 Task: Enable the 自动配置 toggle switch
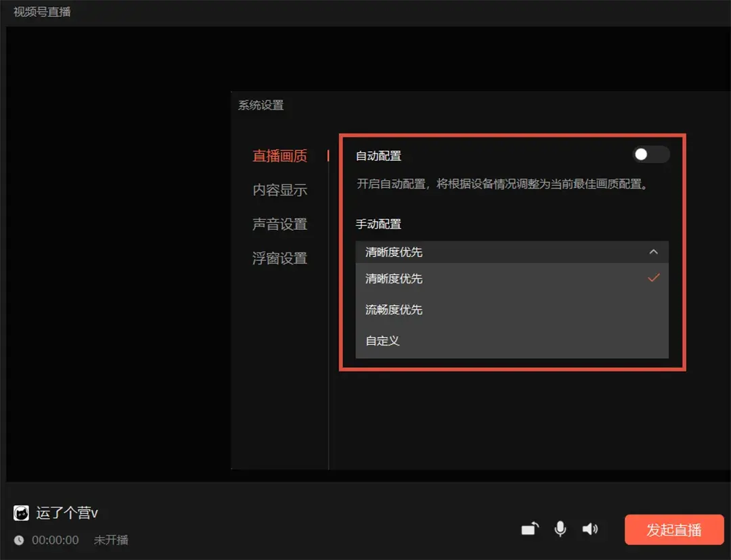pos(650,155)
